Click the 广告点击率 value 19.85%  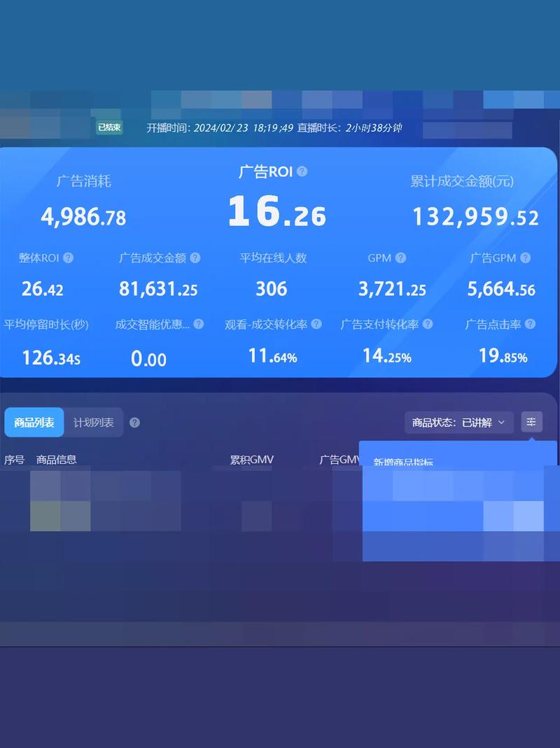(x=503, y=356)
